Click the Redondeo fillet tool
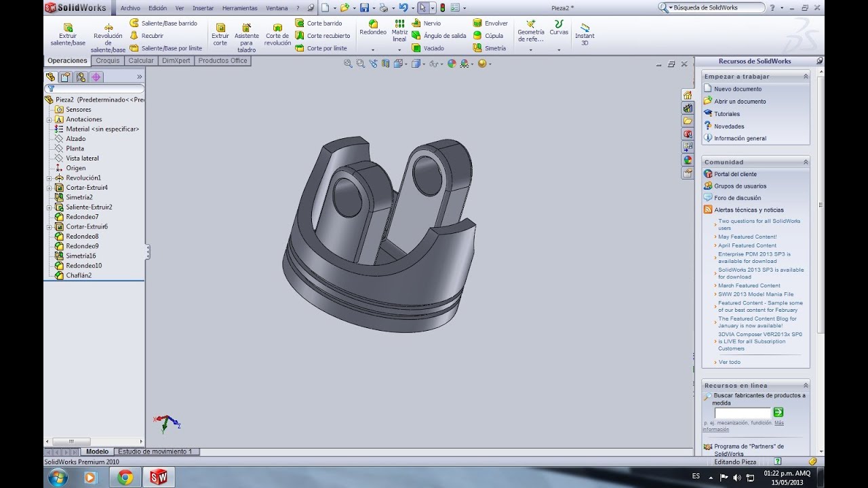868x488 pixels. 373,28
